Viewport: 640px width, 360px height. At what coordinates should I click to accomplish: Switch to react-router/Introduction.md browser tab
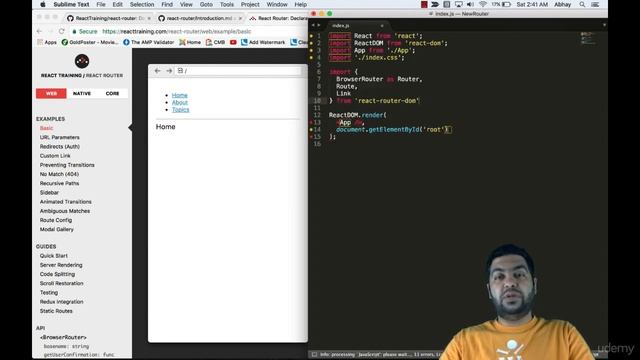[198, 18]
